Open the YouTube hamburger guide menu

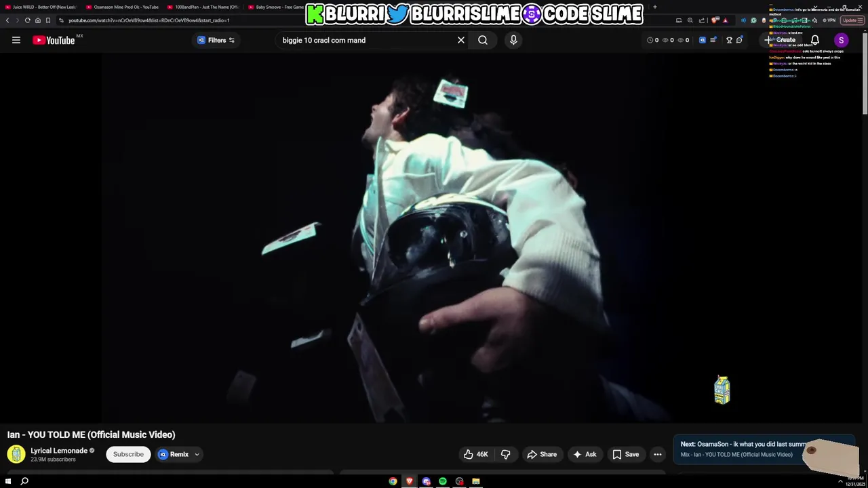16,40
